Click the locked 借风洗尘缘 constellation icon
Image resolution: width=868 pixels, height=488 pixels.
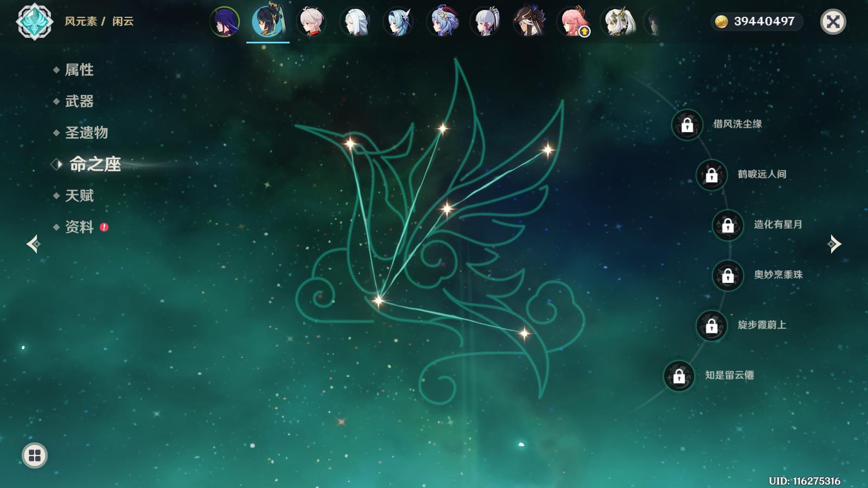[x=687, y=125]
